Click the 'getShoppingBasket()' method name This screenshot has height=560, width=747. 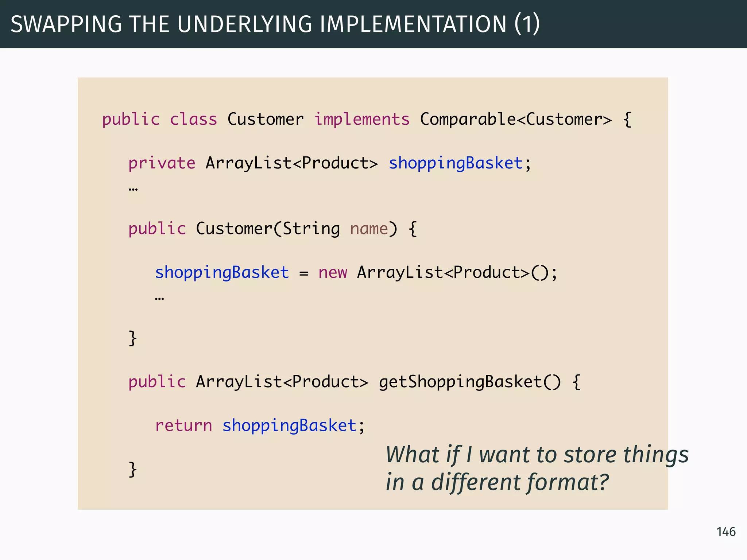[470, 382]
